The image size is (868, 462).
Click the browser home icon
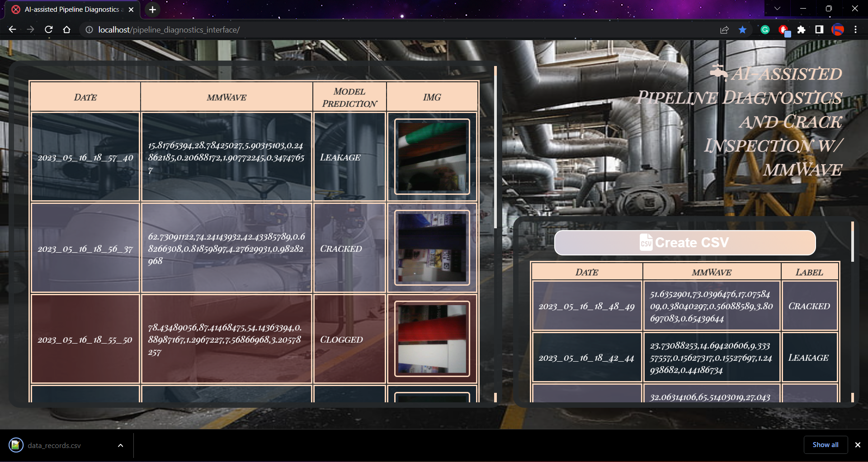(66, 29)
